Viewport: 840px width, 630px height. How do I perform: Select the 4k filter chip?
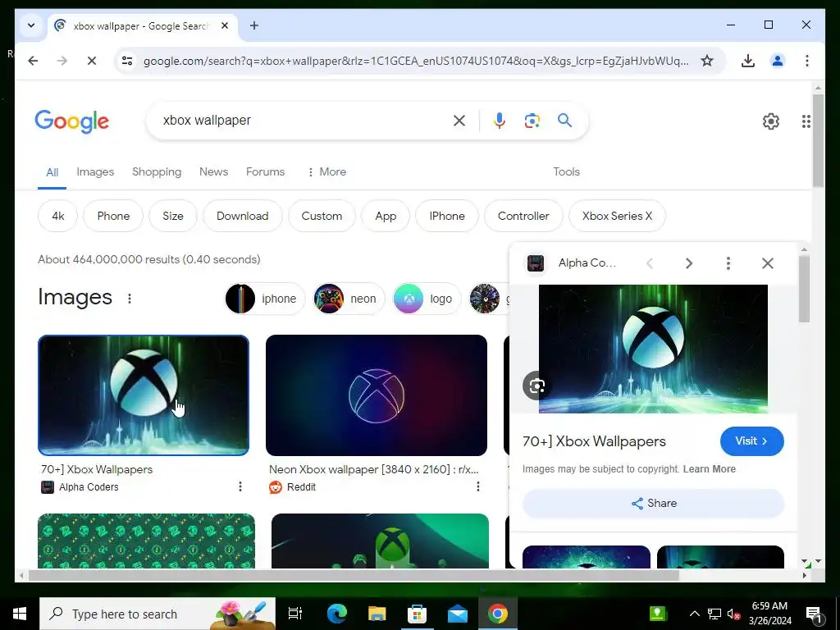[58, 216]
